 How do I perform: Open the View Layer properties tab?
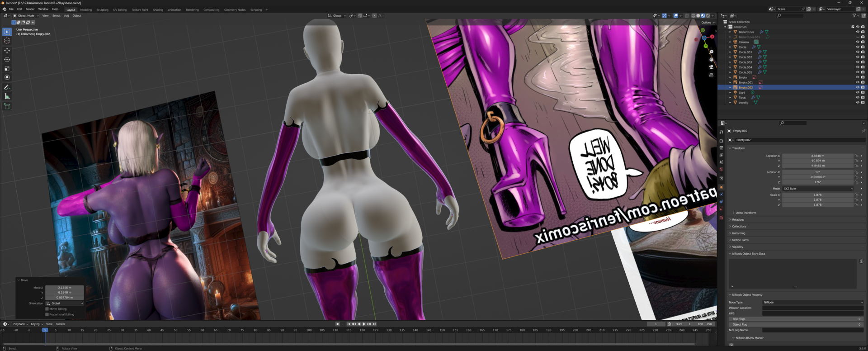721,155
